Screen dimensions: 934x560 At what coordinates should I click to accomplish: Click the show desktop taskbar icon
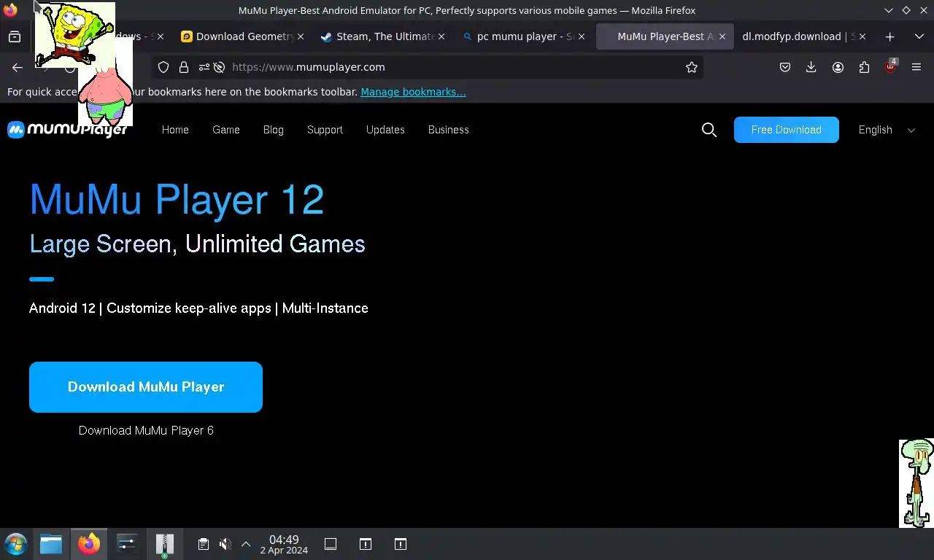coord(331,544)
